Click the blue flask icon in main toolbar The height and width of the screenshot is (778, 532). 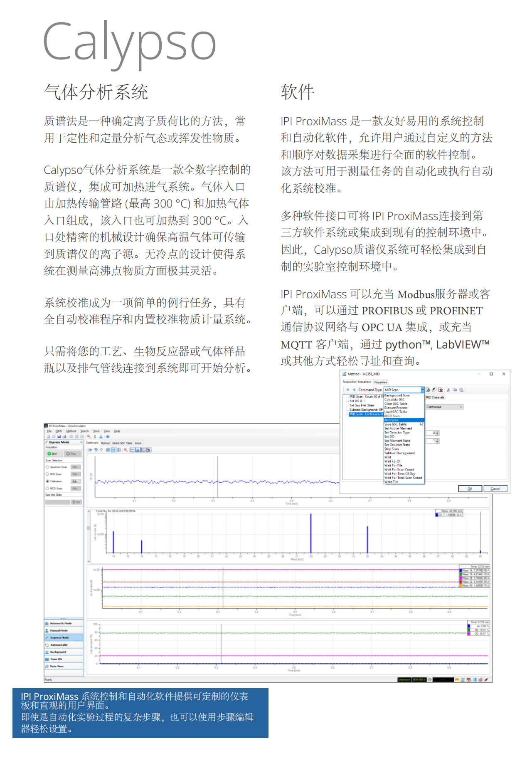[x=101, y=437]
